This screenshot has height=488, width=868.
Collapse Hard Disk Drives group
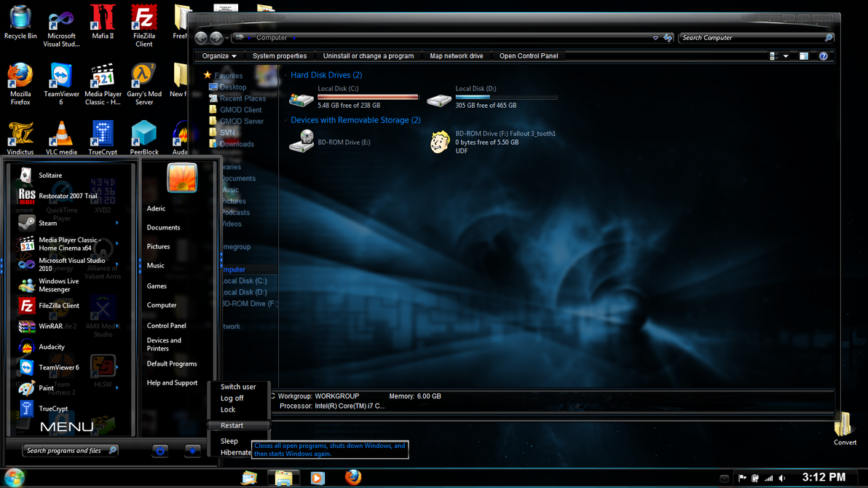coord(285,75)
